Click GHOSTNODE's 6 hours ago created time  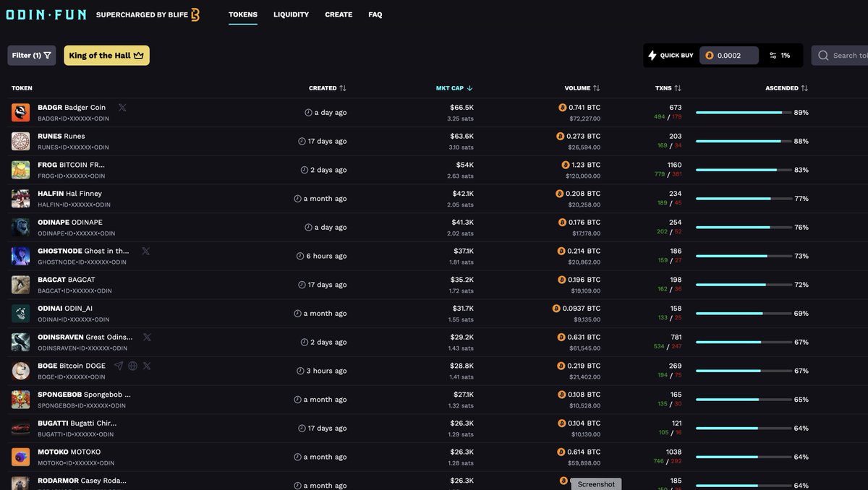[321, 256]
